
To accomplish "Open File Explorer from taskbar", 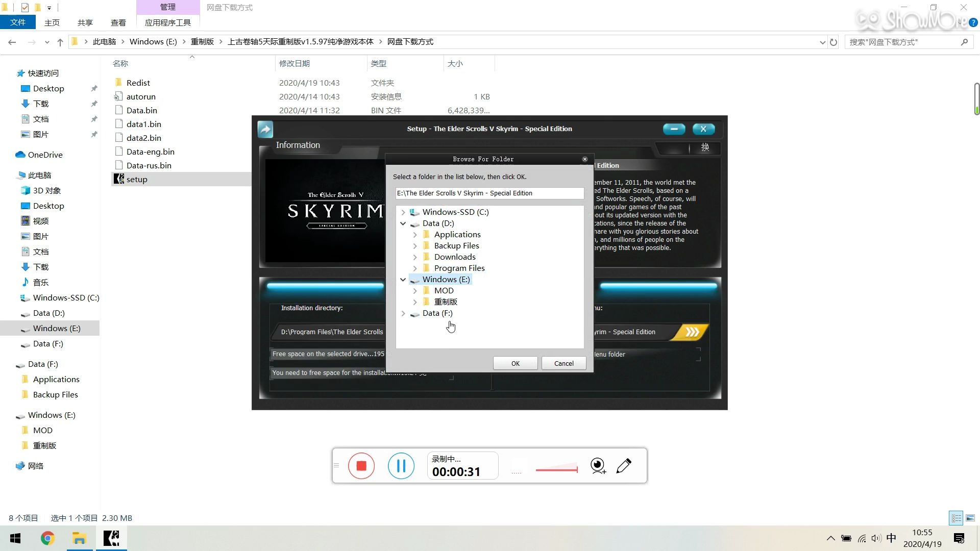I will click(79, 538).
